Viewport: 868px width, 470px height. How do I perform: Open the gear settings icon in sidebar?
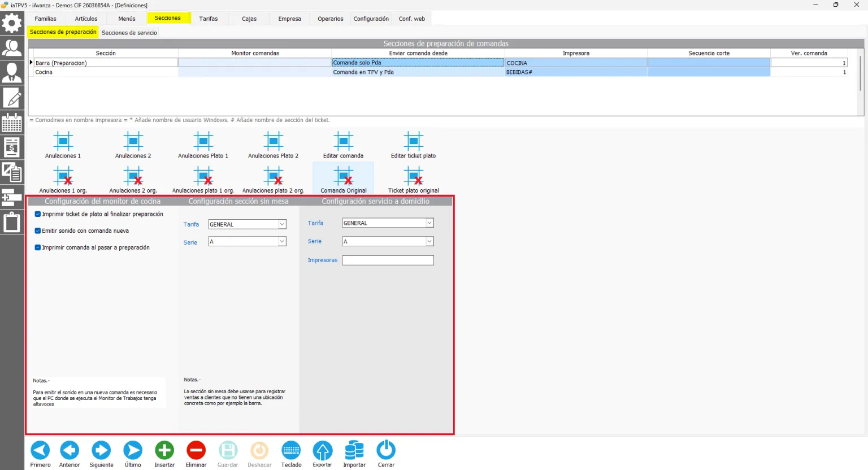(12, 23)
